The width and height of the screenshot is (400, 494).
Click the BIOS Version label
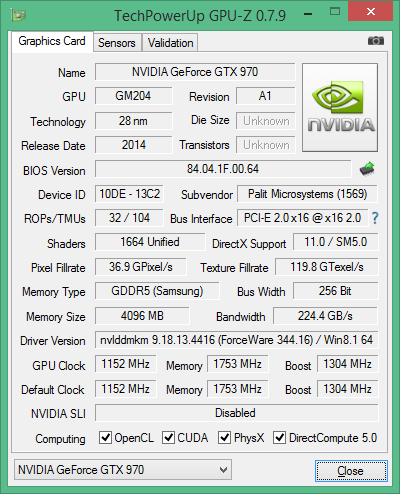(54, 171)
